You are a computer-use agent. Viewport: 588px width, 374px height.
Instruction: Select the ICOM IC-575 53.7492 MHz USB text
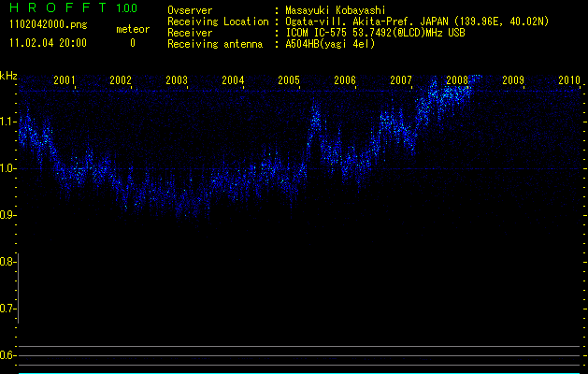pyautogui.click(x=375, y=33)
